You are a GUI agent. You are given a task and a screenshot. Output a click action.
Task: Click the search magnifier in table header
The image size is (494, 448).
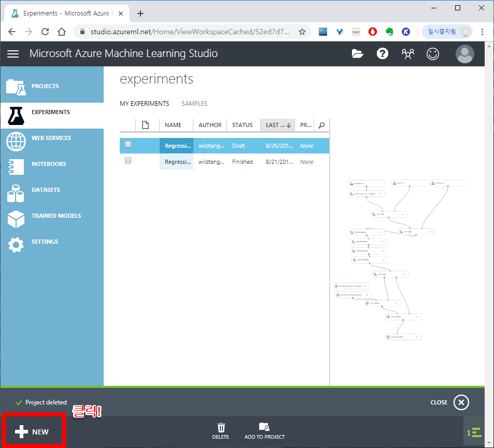[x=321, y=125]
